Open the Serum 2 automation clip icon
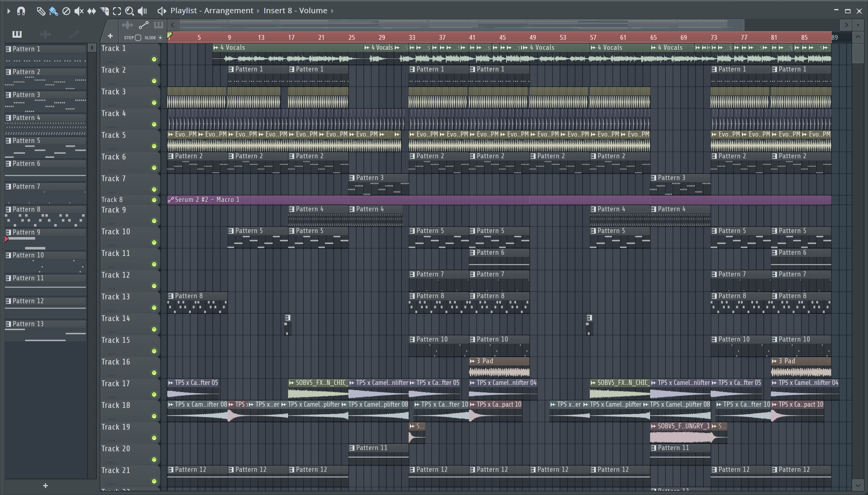 tap(171, 200)
